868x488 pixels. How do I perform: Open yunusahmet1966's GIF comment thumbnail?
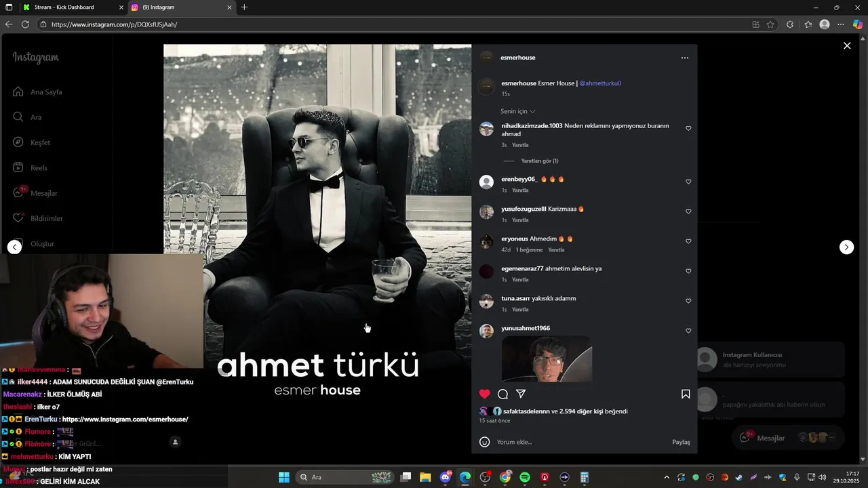coord(547,359)
